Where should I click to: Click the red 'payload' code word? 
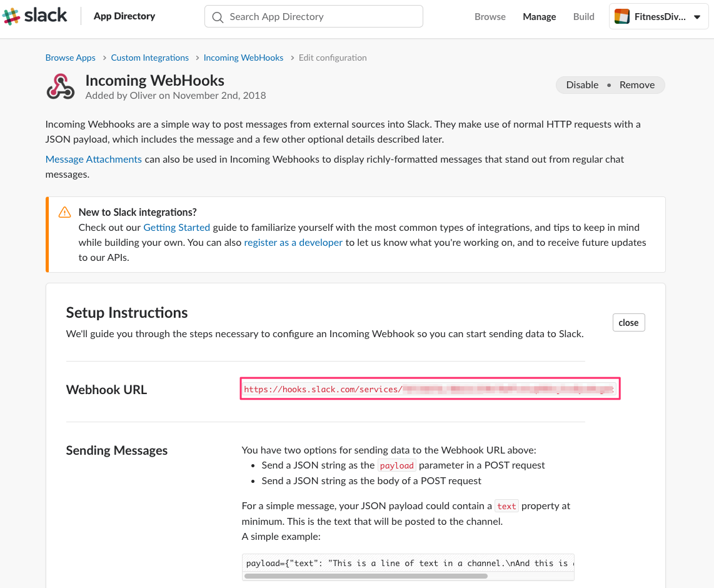click(x=396, y=465)
